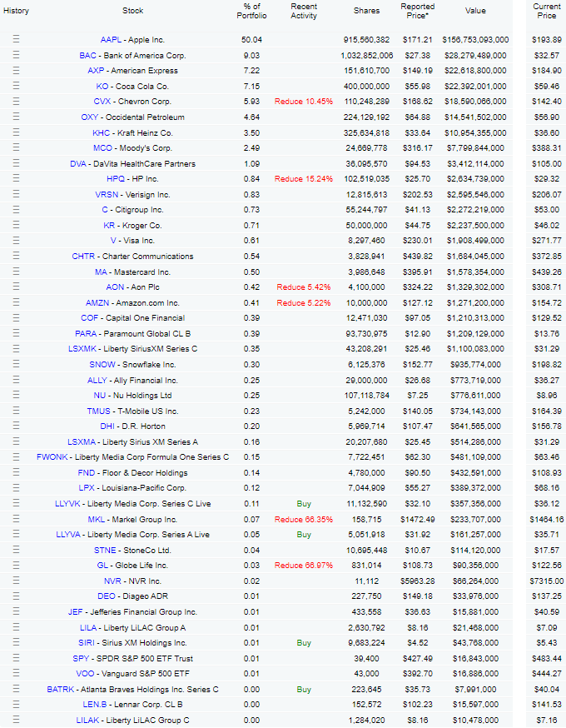Open history icon for Coca Cola row

[17, 86]
